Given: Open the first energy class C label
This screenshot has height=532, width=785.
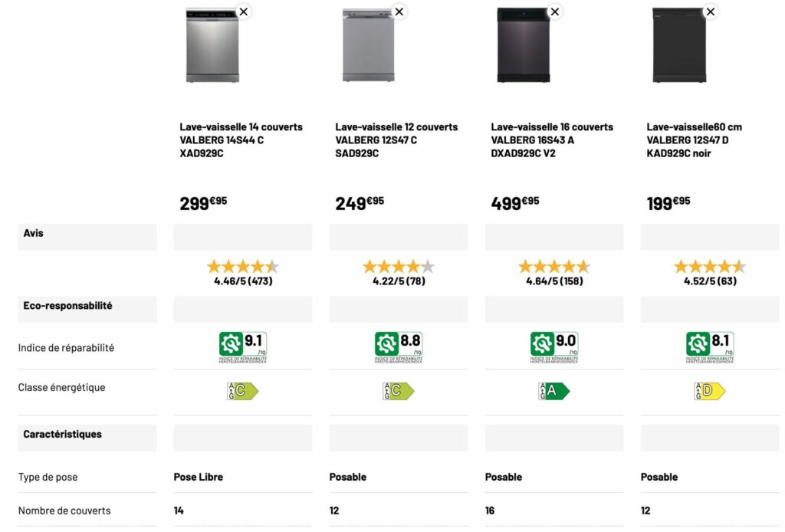Looking at the screenshot, I should point(242,391).
